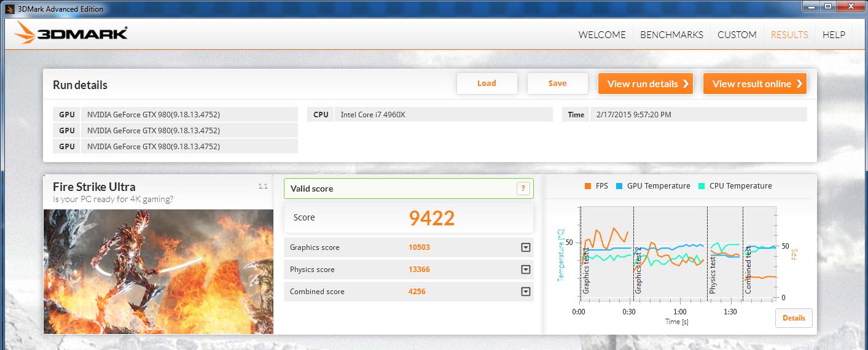Switch to the WELCOME tab
This screenshot has width=868, height=350.
click(602, 35)
